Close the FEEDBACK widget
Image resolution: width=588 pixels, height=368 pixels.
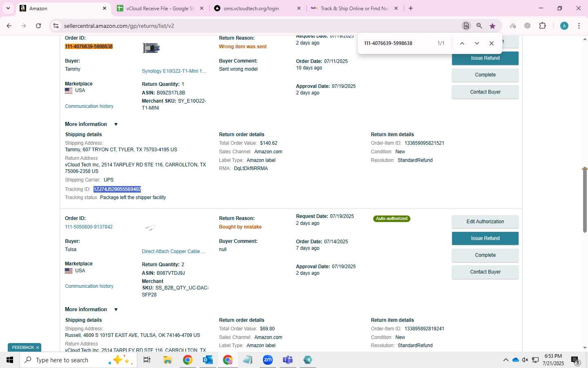tap(38, 348)
